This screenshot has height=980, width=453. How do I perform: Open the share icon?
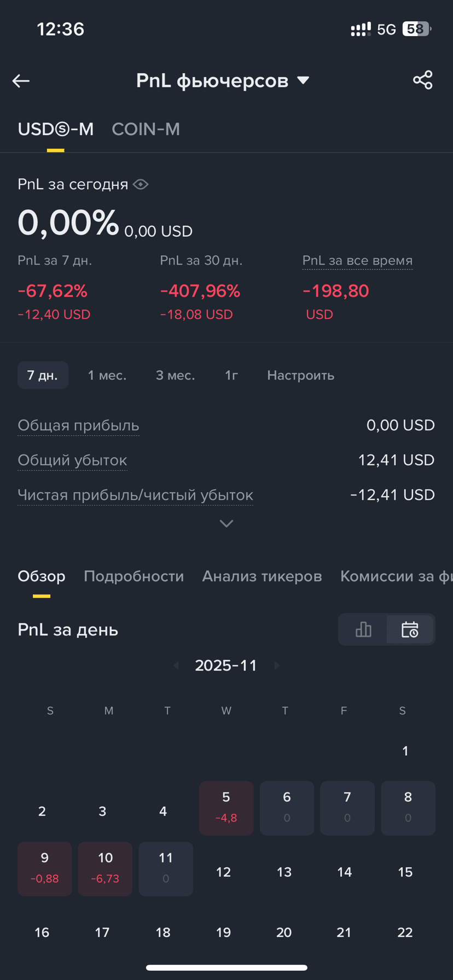point(423,80)
